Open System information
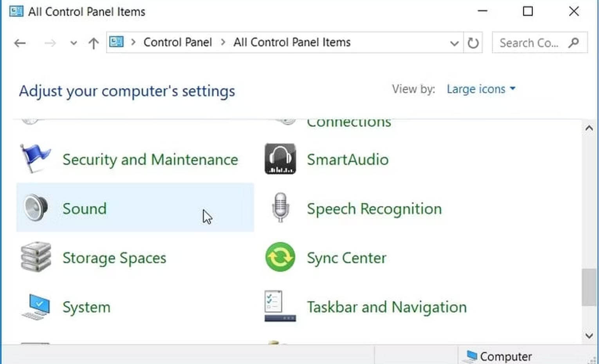 [86, 307]
